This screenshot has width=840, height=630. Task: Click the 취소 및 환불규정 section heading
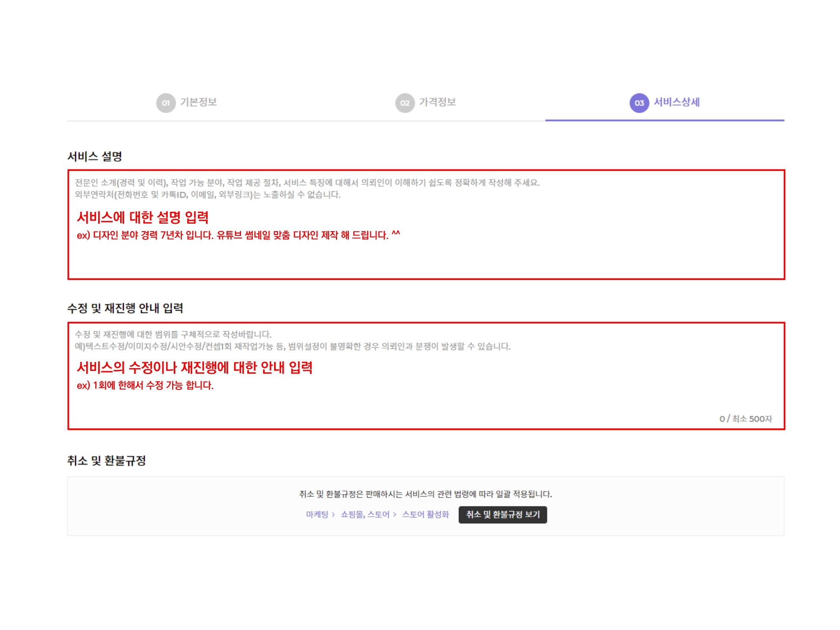coord(106,460)
